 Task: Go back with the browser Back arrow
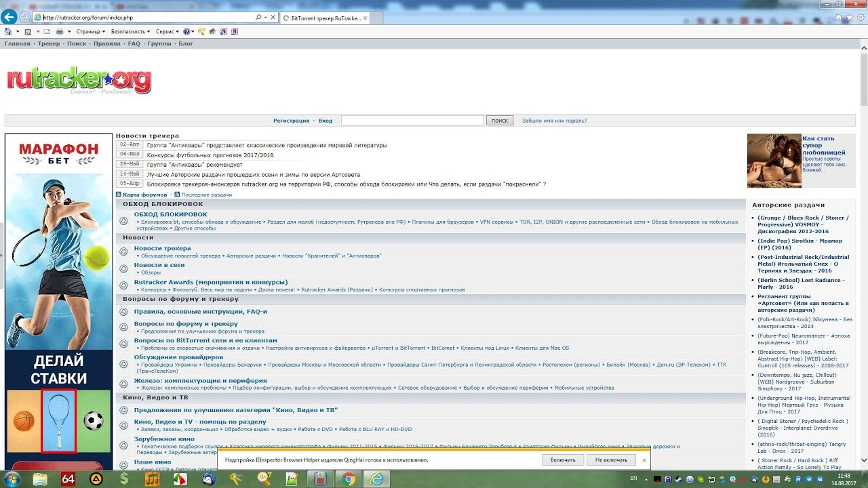(10, 16)
